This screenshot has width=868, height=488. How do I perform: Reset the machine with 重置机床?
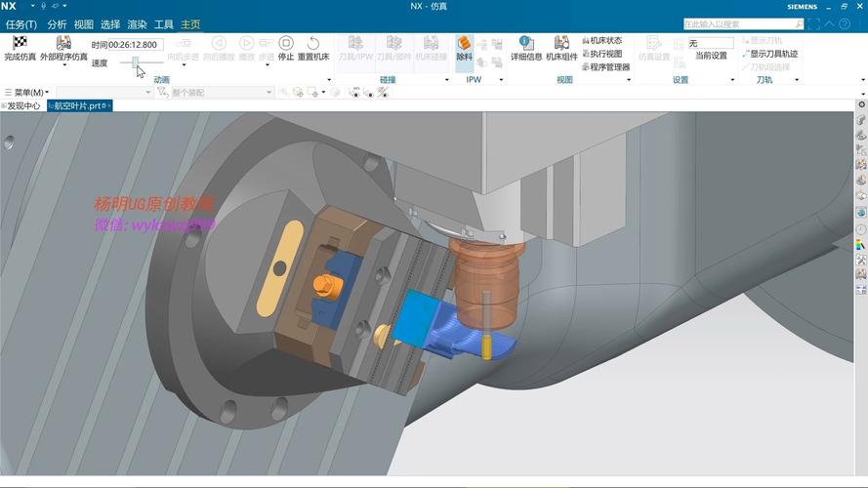pos(313,49)
